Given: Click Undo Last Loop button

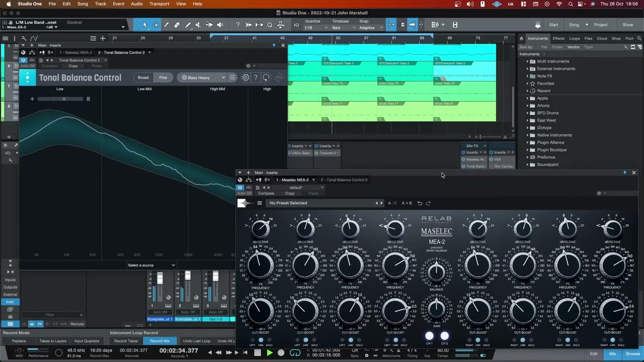Looking at the screenshot, I should coord(197,341).
